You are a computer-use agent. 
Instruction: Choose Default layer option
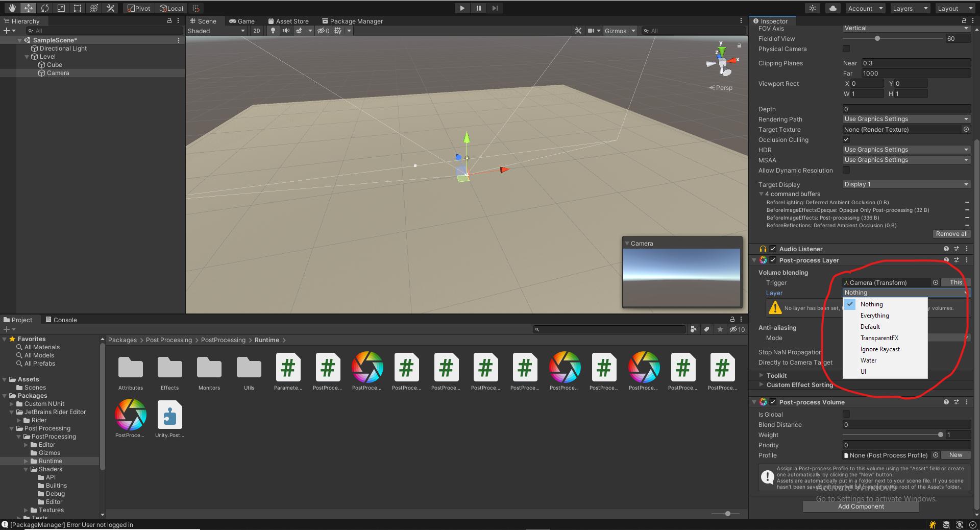(885, 327)
